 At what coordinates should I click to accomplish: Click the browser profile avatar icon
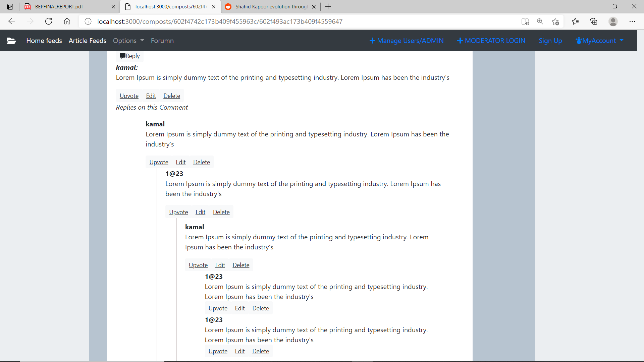click(613, 21)
